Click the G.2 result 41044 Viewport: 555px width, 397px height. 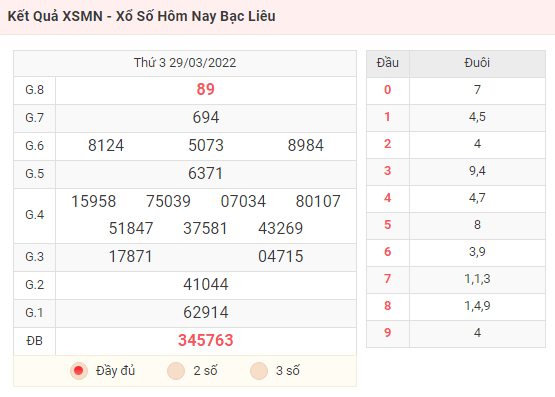pos(206,284)
